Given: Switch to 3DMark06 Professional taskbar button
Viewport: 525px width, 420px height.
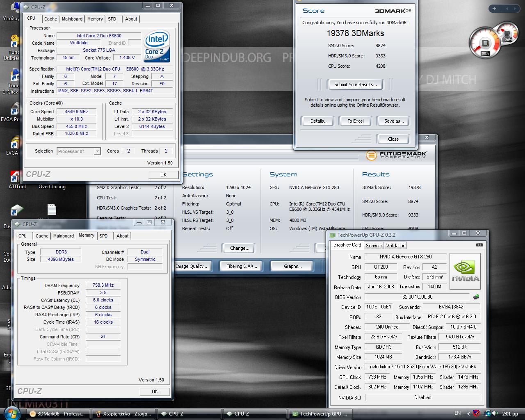Looking at the screenshot, I should coord(58,414).
